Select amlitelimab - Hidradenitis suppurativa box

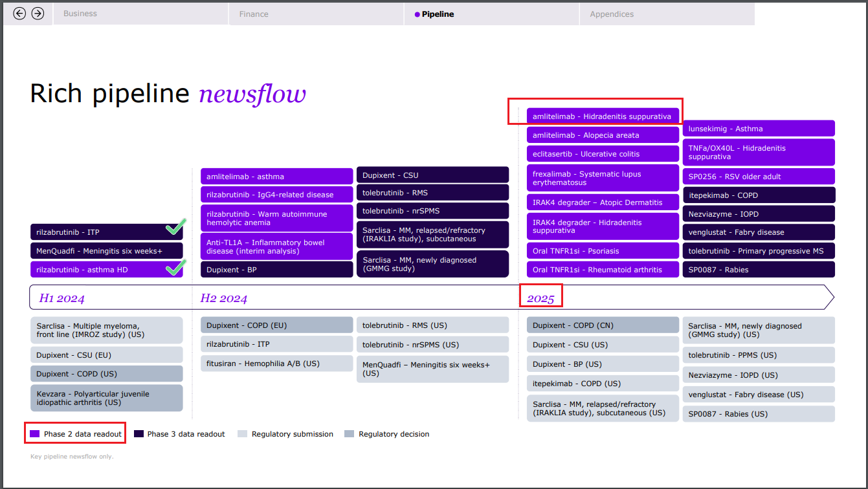[x=602, y=116]
